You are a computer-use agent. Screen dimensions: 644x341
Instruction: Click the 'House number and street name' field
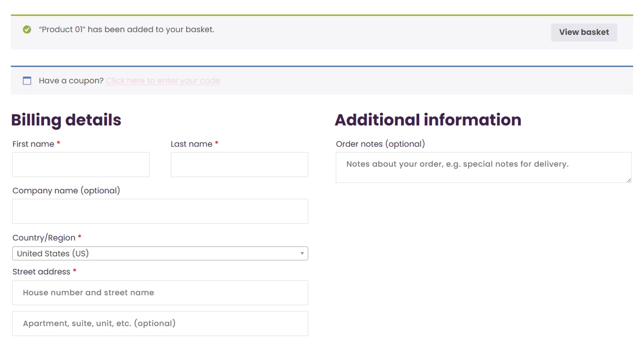160,292
